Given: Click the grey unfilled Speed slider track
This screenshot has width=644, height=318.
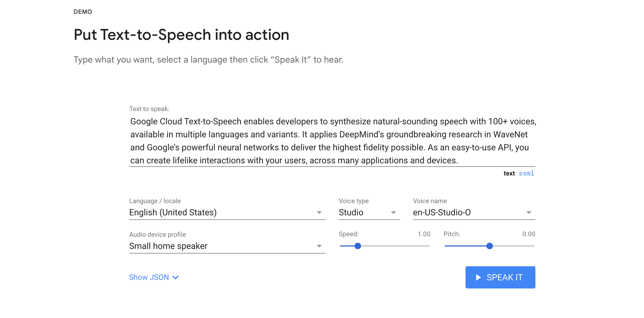Looking at the screenshot, I should (395, 246).
